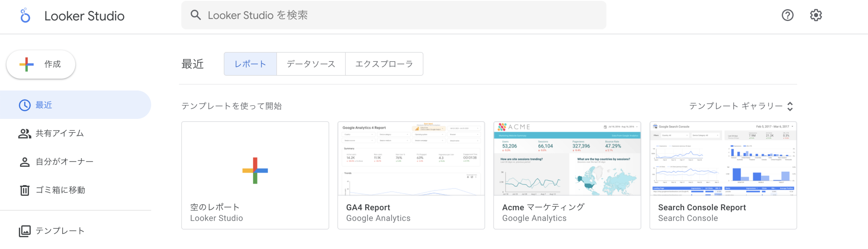Expand the テンプレート ギャラリー toggle arrows
This screenshot has height=249, width=868.
coord(790,106)
